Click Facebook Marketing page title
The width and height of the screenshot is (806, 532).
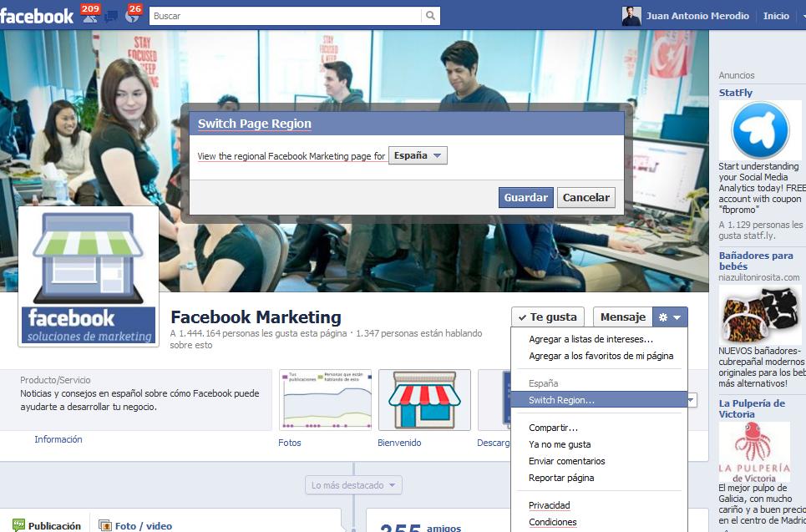[x=256, y=317]
